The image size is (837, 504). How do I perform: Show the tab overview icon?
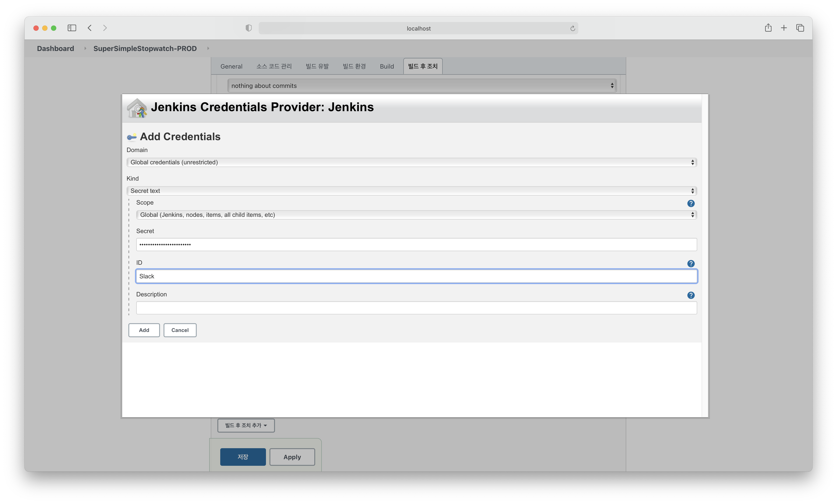click(x=800, y=28)
